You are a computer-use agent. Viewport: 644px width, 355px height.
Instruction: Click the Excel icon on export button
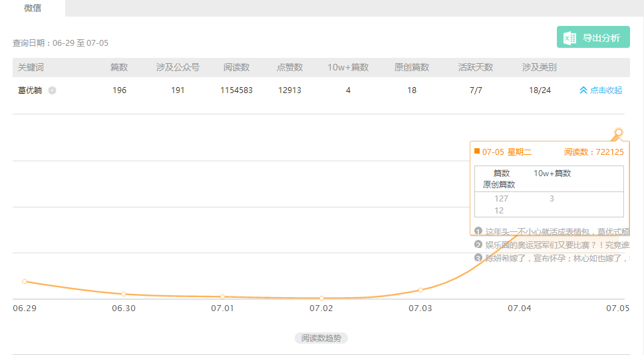(x=569, y=38)
